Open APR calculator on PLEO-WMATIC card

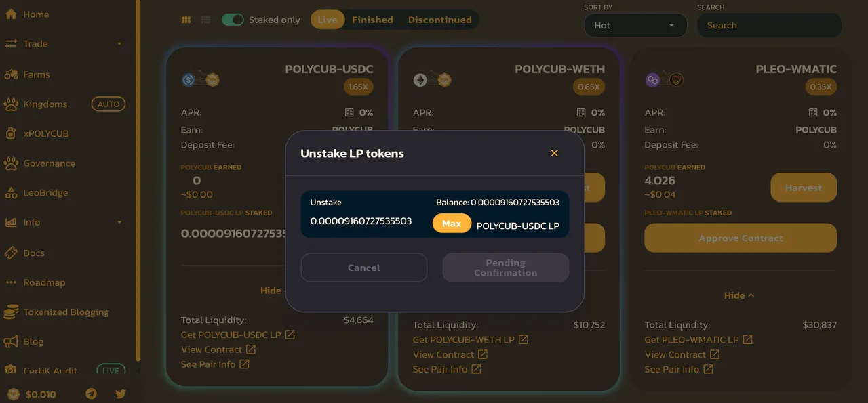813,112
